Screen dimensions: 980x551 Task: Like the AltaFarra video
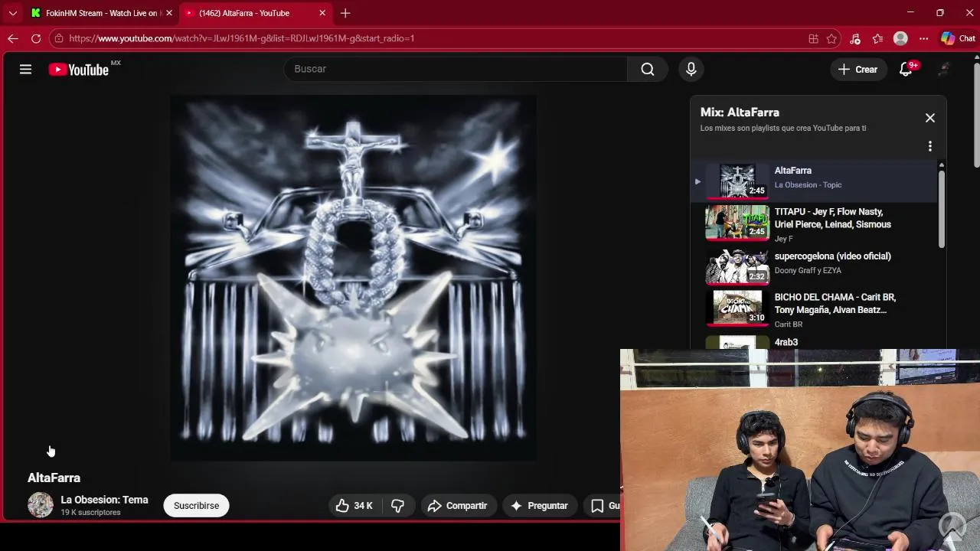pyautogui.click(x=354, y=506)
